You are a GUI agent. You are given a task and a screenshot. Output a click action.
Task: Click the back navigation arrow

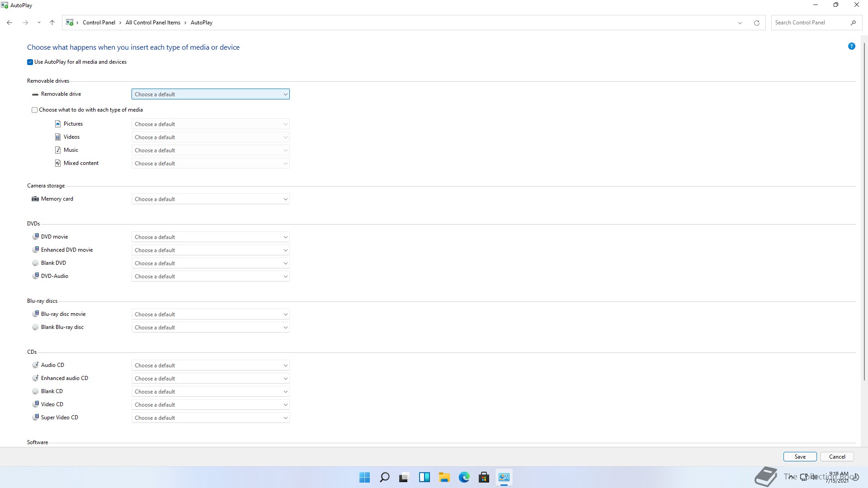click(x=9, y=23)
